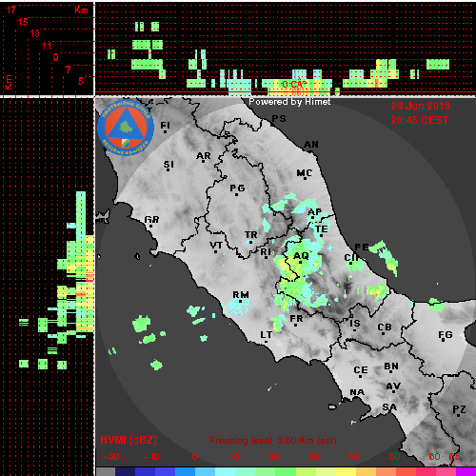Click the RI city label

point(266,252)
